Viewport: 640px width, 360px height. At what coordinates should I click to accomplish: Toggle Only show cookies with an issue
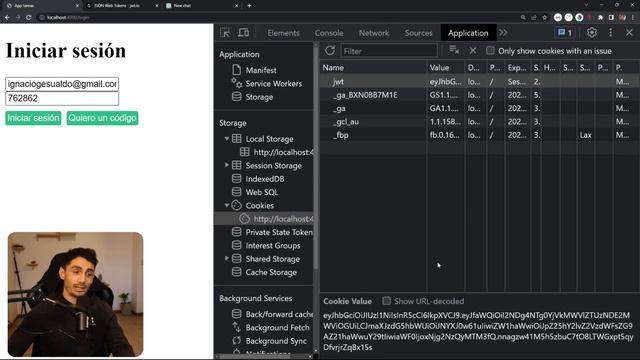pyautogui.click(x=490, y=51)
